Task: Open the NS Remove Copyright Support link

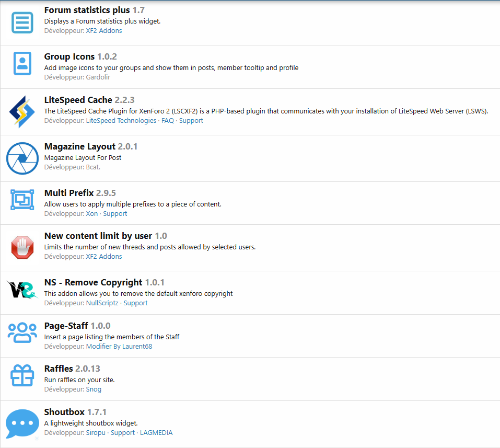Action: coord(135,303)
